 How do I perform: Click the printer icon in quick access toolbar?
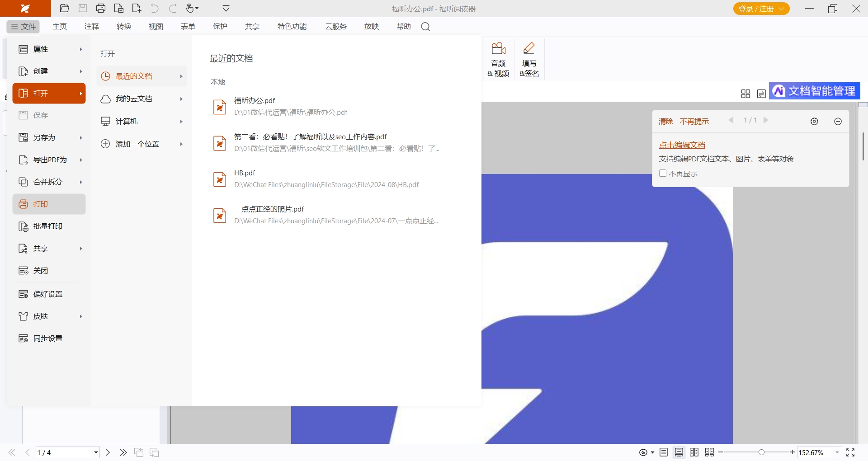[x=101, y=8]
